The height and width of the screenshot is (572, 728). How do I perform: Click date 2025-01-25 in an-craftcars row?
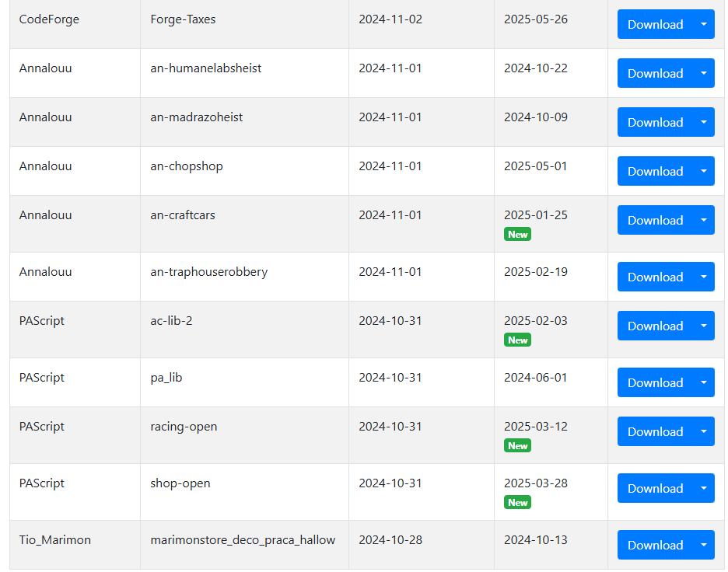coord(536,215)
